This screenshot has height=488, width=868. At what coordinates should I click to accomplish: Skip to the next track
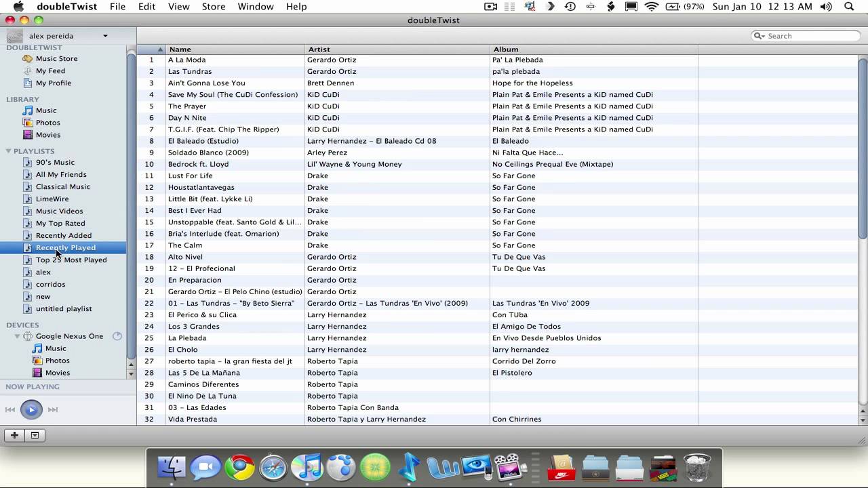click(53, 409)
